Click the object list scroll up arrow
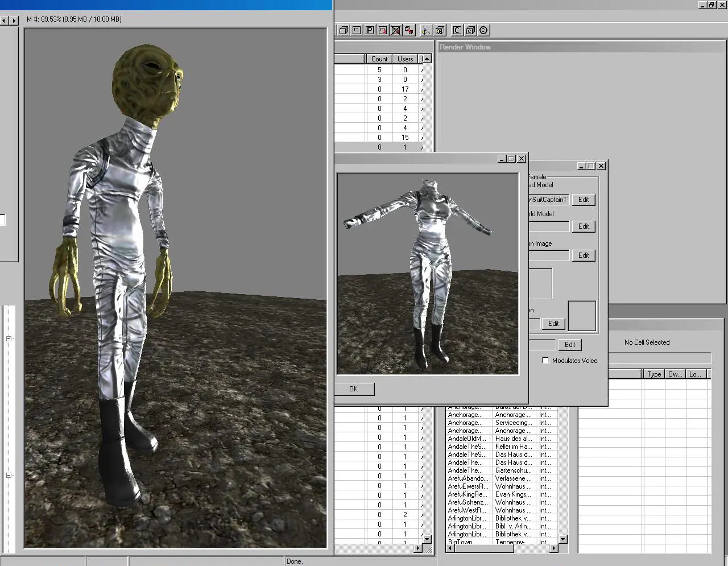 [427, 59]
